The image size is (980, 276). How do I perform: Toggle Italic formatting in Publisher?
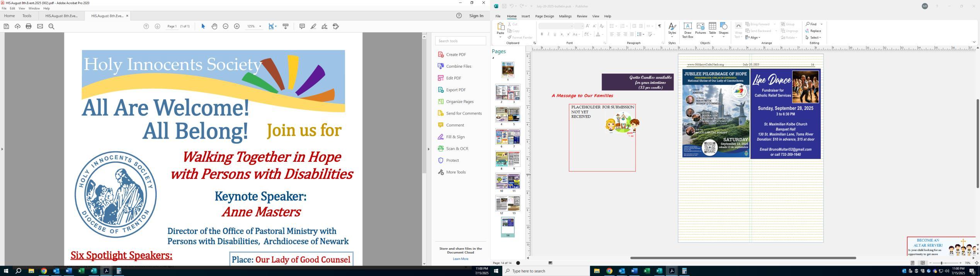pos(548,34)
